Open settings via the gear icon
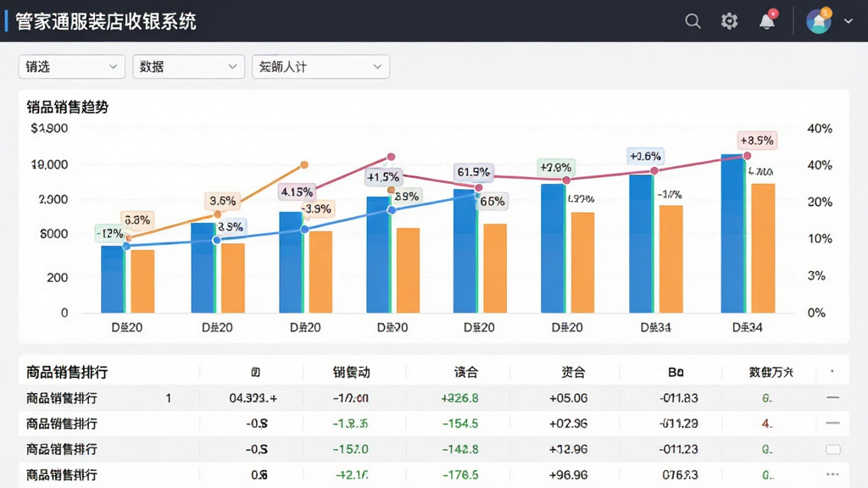Screen dimensions: 868x488 click(x=730, y=21)
